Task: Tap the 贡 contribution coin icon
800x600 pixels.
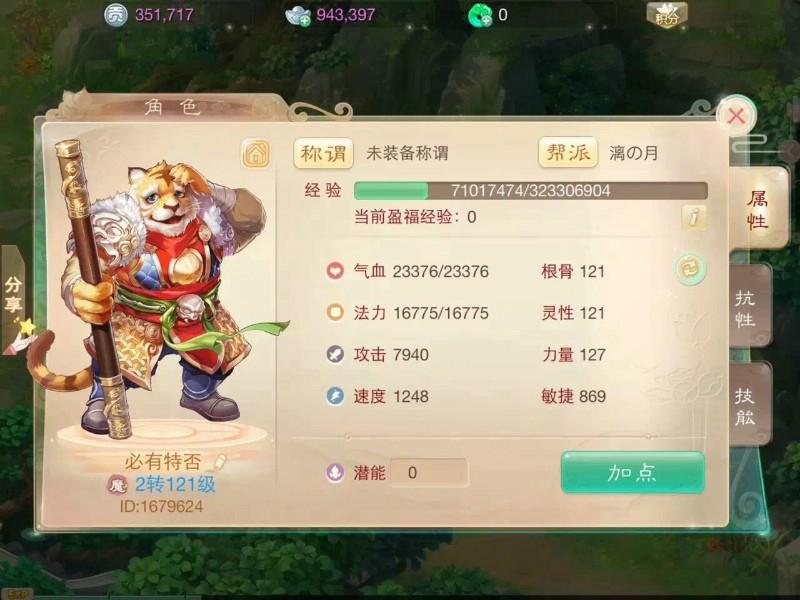Action: tap(115, 15)
